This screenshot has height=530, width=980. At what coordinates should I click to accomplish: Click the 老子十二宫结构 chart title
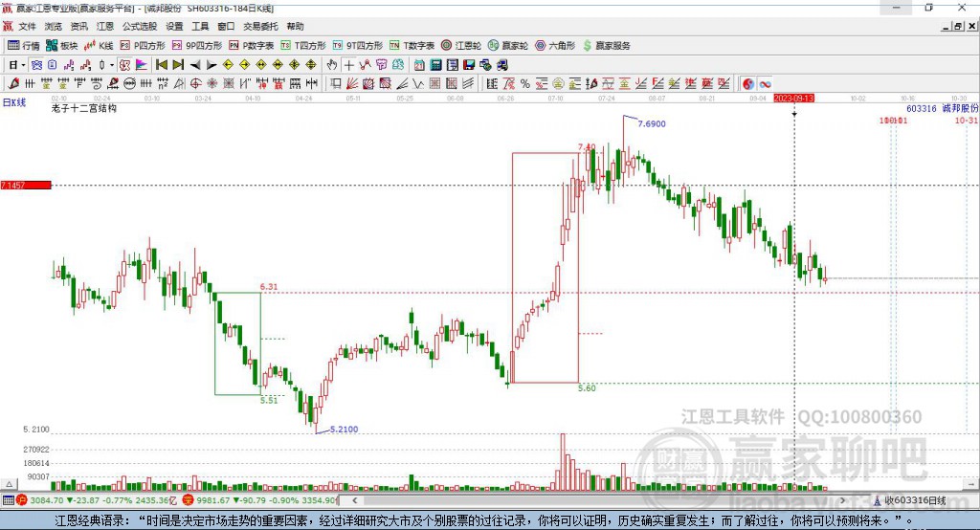coord(84,108)
